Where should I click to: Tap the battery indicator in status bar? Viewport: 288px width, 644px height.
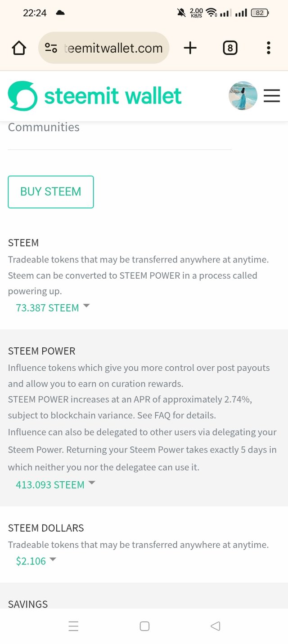(260, 13)
